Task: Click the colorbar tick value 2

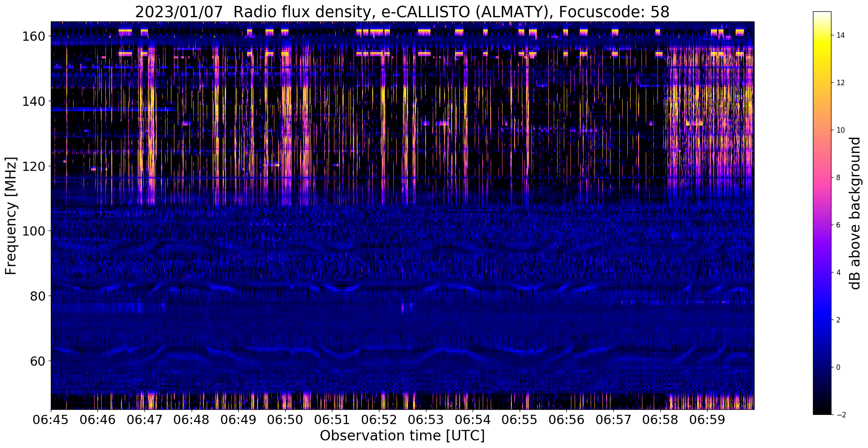Action: (x=839, y=320)
